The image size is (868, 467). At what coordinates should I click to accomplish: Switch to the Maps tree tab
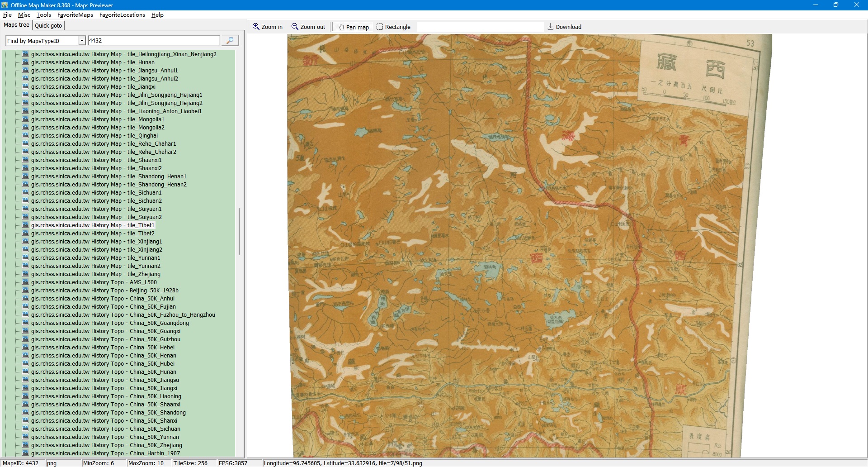pos(16,25)
